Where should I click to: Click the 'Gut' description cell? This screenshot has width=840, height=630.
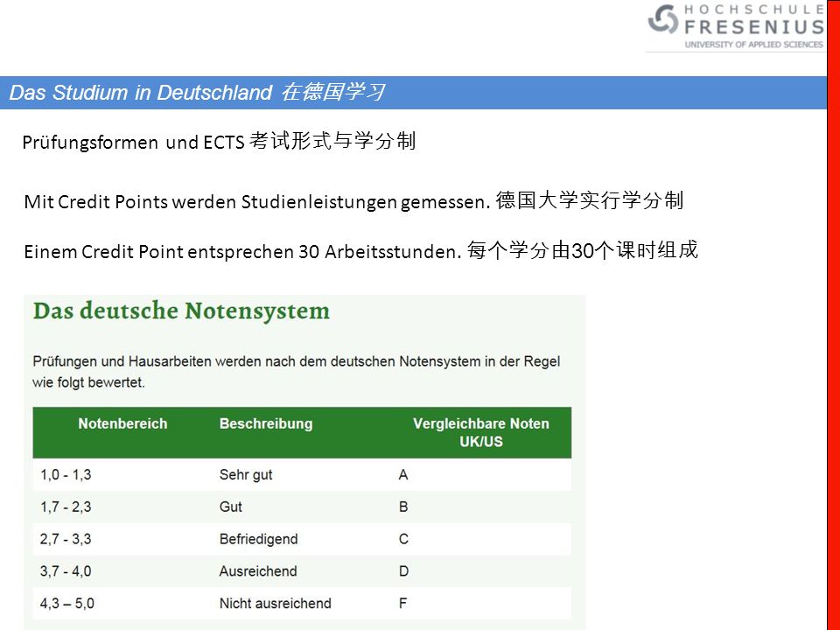(x=231, y=507)
